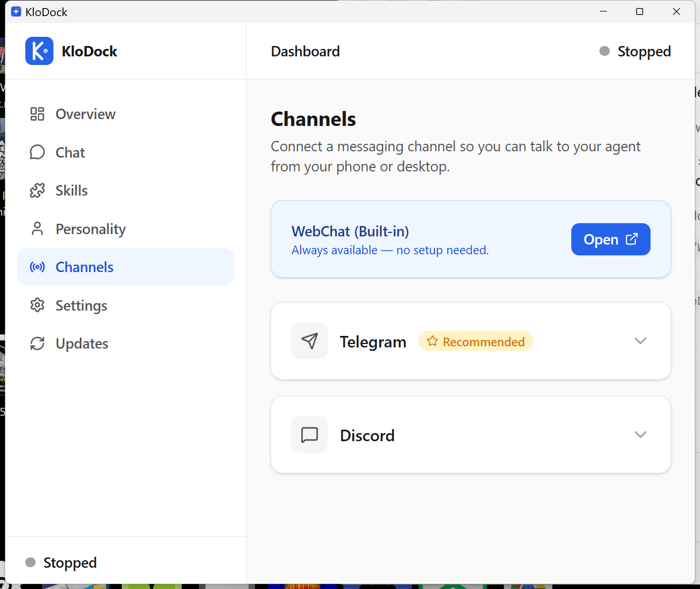Screen dimensions: 700x589
Task: Click the Recommended badge next to Telegram
Action: pos(476,341)
